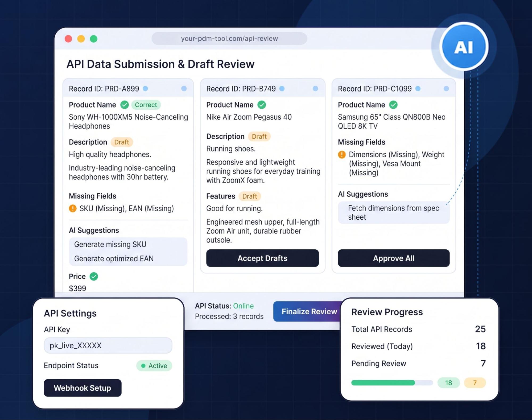The height and width of the screenshot is (420, 532).
Task: Click the green window maximize dot
Action: click(x=94, y=39)
